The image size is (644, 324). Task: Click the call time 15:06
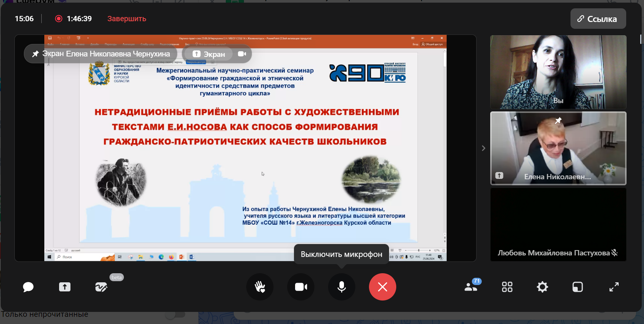24,19
